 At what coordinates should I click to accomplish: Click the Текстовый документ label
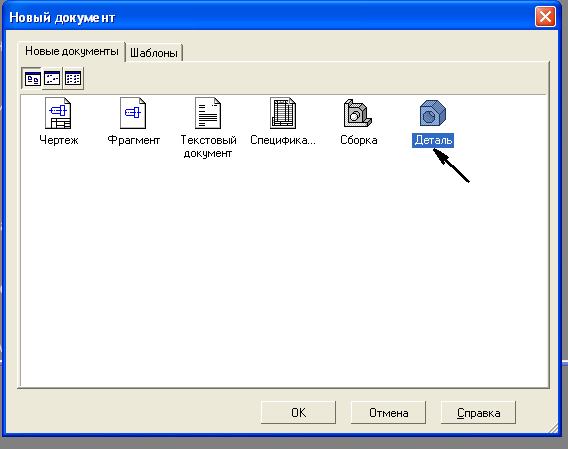pos(208,146)
